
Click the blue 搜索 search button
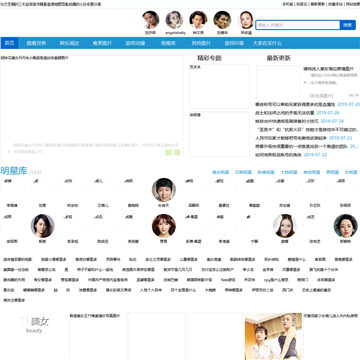(348, 25)
